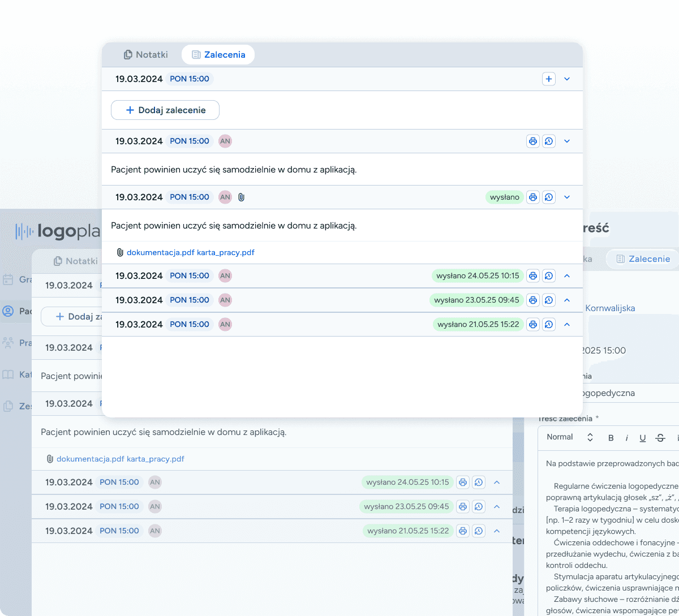This screenshot has width=679, height=616.
Task: Open the "Normal" text style dropdown
Action: [569, 437]
